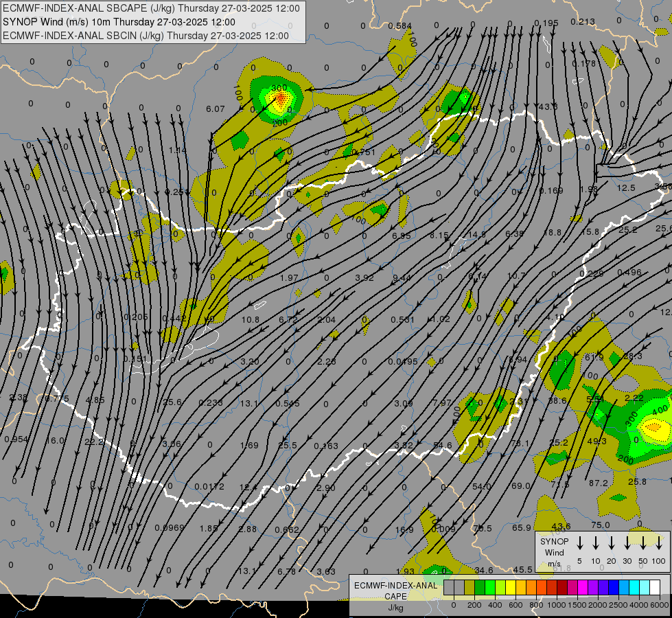Click the 0.0969 value on the map

click(170, 527)
